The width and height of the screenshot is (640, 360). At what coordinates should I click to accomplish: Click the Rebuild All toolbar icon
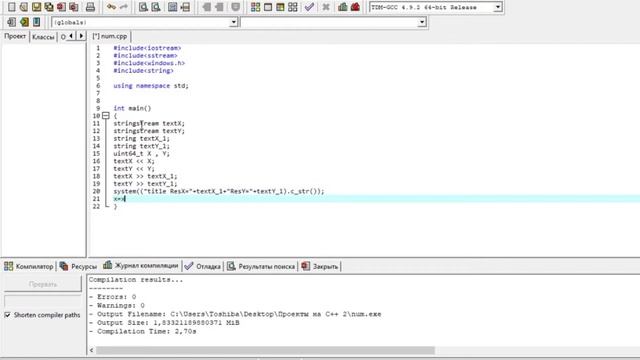(x=293, y=7)
